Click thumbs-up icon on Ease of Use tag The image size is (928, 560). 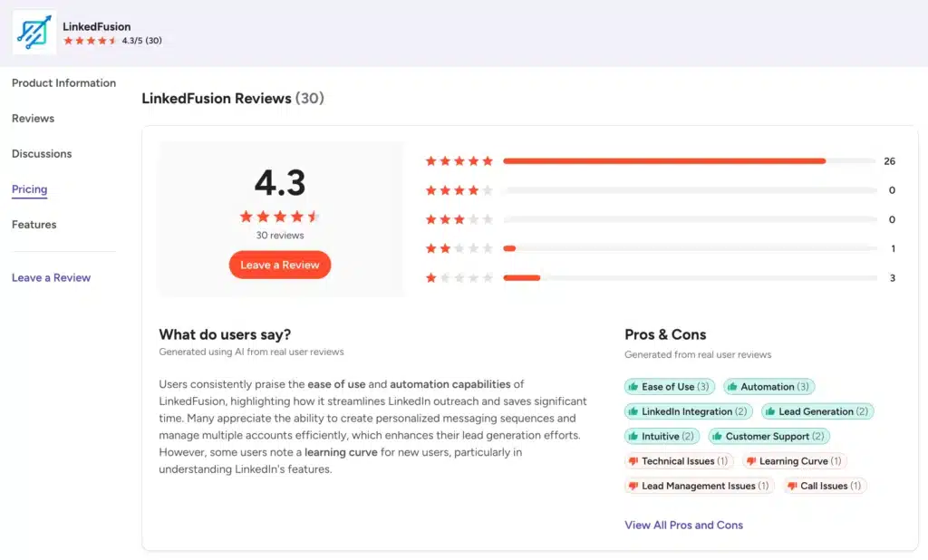pyautogui.click(x=633, y=387)
